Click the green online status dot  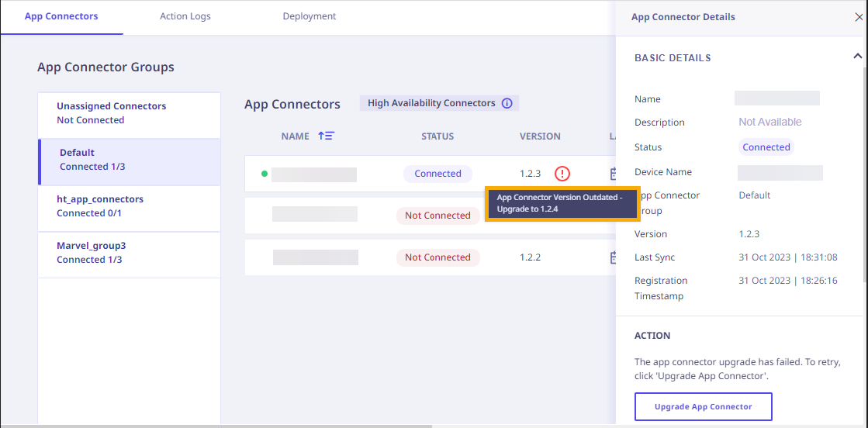[x=265, y=174]
